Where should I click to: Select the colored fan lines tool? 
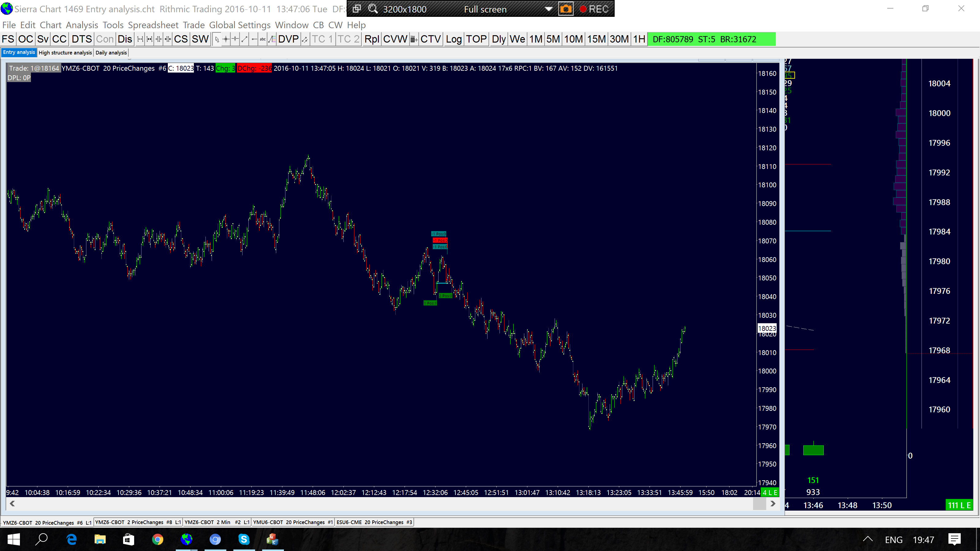[272, 39]
